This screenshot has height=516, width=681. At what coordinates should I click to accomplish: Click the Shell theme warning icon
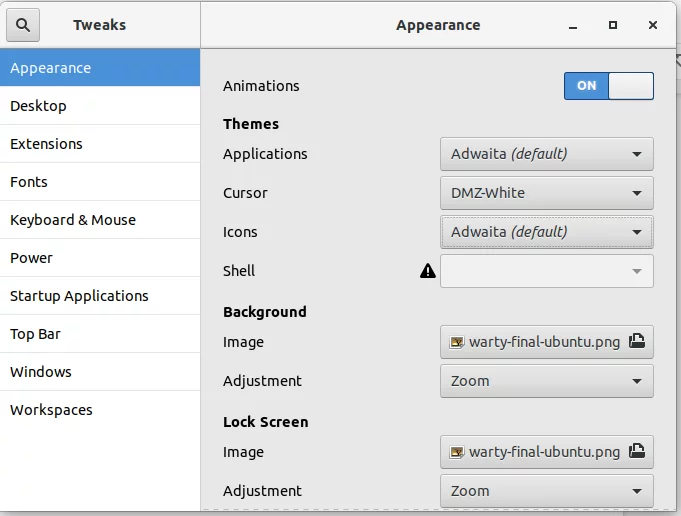(x=428, y=271)
